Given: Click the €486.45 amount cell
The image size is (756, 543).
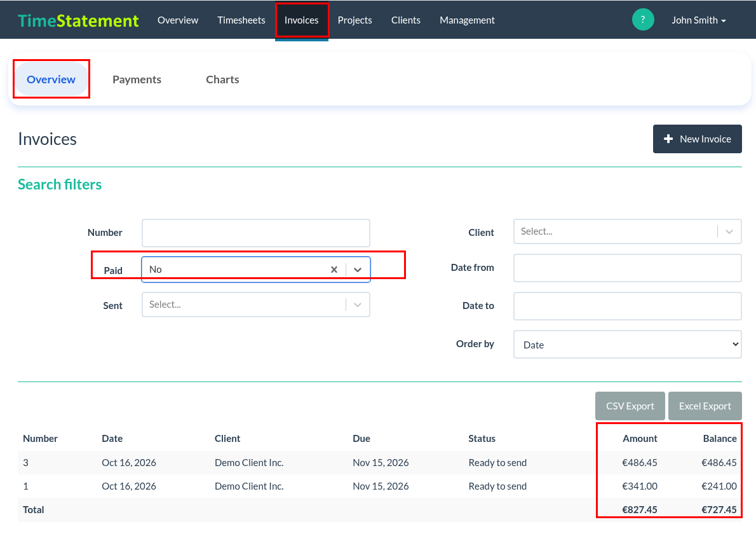Looking at the screenshot, I should (x=639, y=462).
